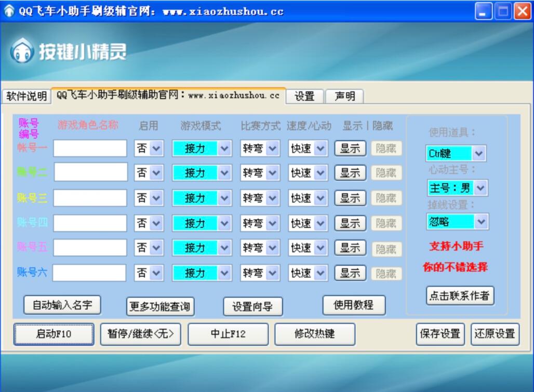Open the 启用 dropdown for 账号三
The image size is (534, 392).
pyautogui.click(x=156, y=198)
